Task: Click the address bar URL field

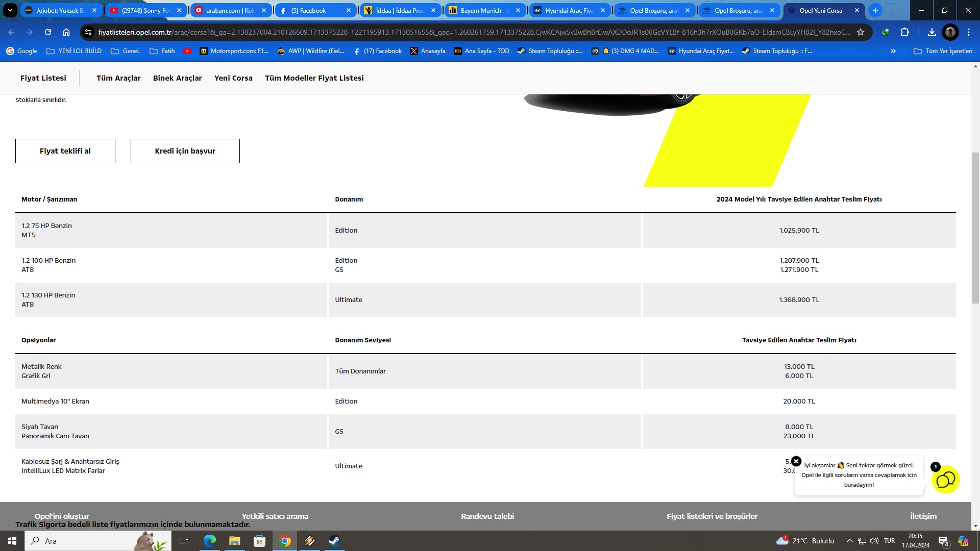Action: pyautogui.click(x=474, y=32)
